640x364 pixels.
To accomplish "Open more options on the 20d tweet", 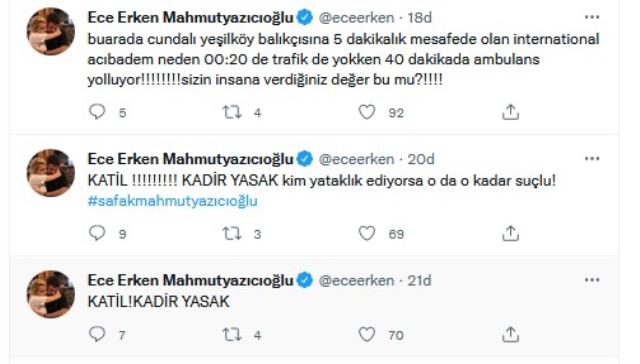I will click(x=592, y=159).
